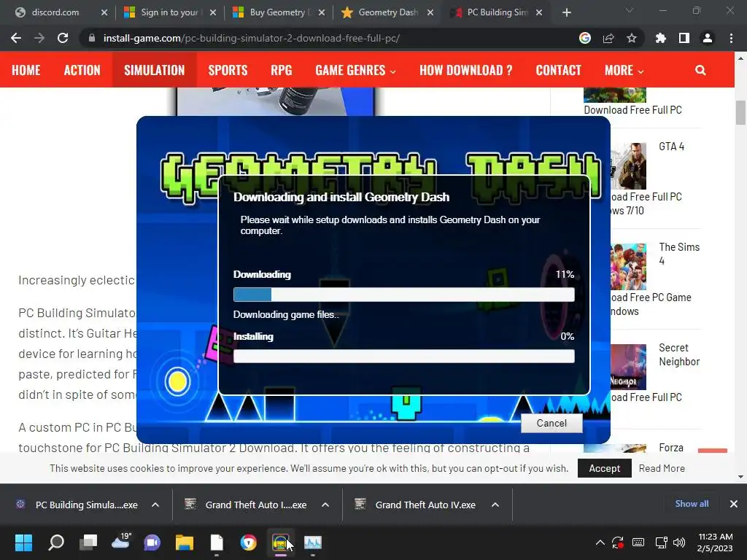Open the weather widget showing 19°
This screenshot has height=560, width=747.
click(120, 541)
